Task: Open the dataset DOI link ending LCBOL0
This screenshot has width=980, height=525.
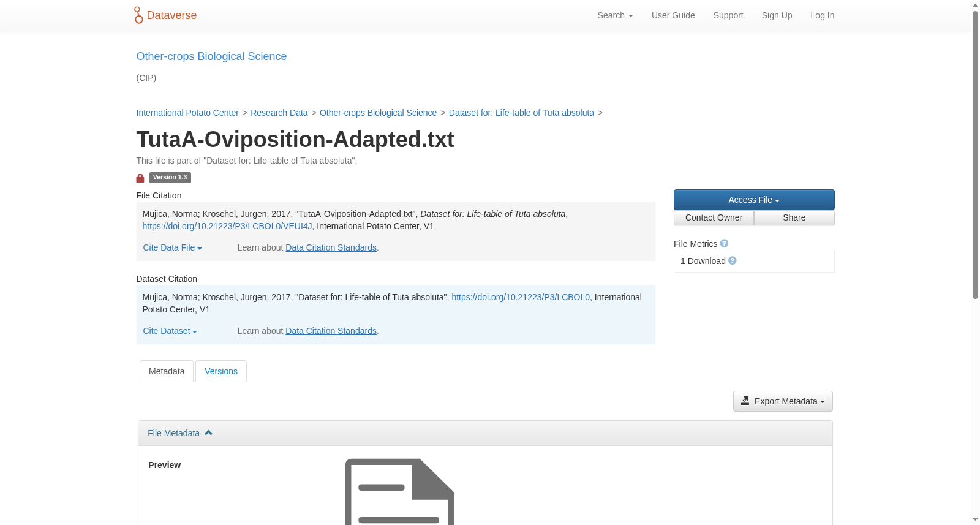Action: (x=521, y=297)
